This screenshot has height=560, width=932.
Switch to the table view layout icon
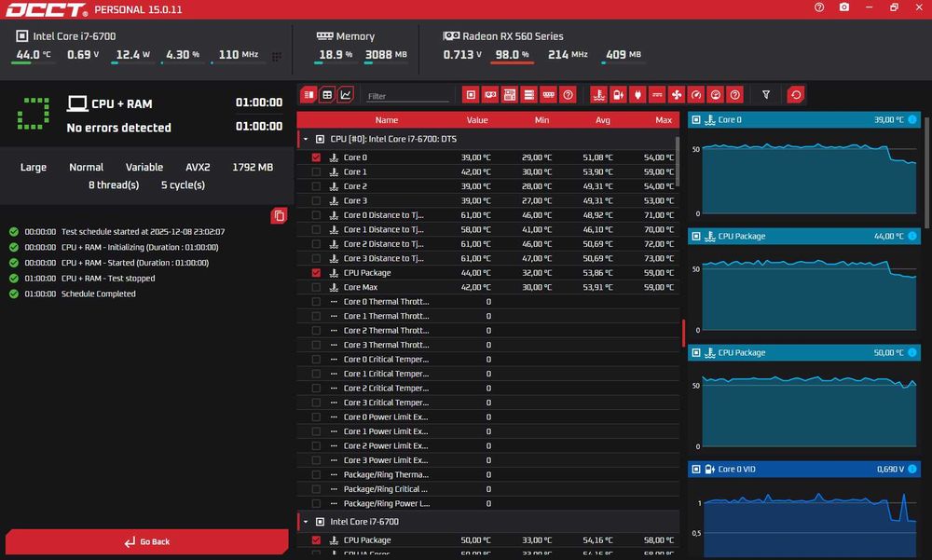(x=327, y=94)
